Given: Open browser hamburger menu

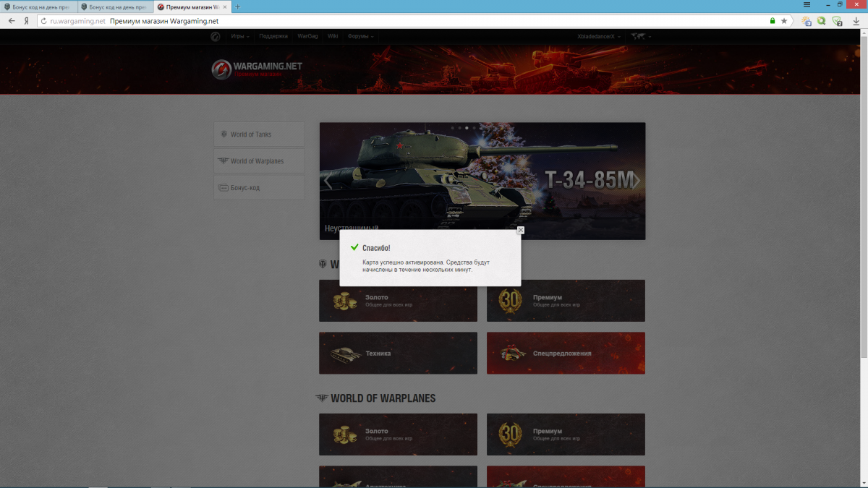Looking at the screenshot, I should tap(807, 5).
